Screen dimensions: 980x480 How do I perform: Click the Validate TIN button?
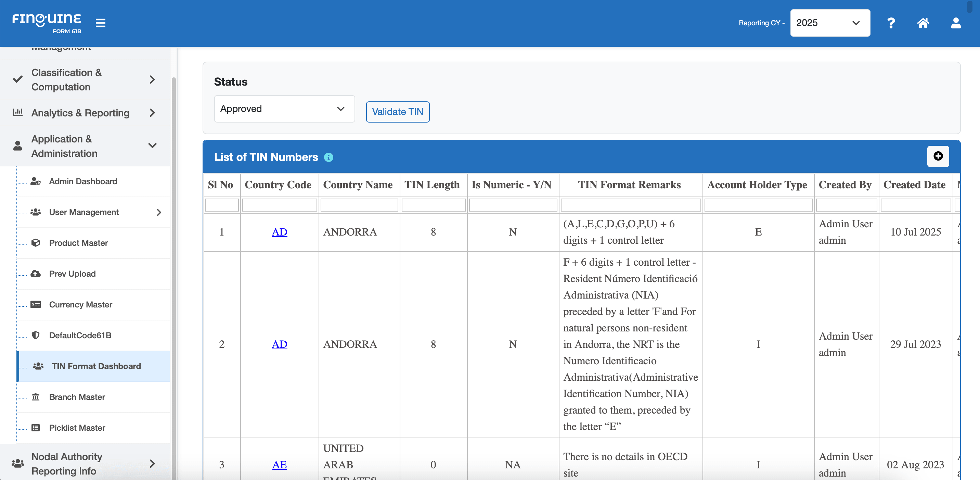(397, 112)
